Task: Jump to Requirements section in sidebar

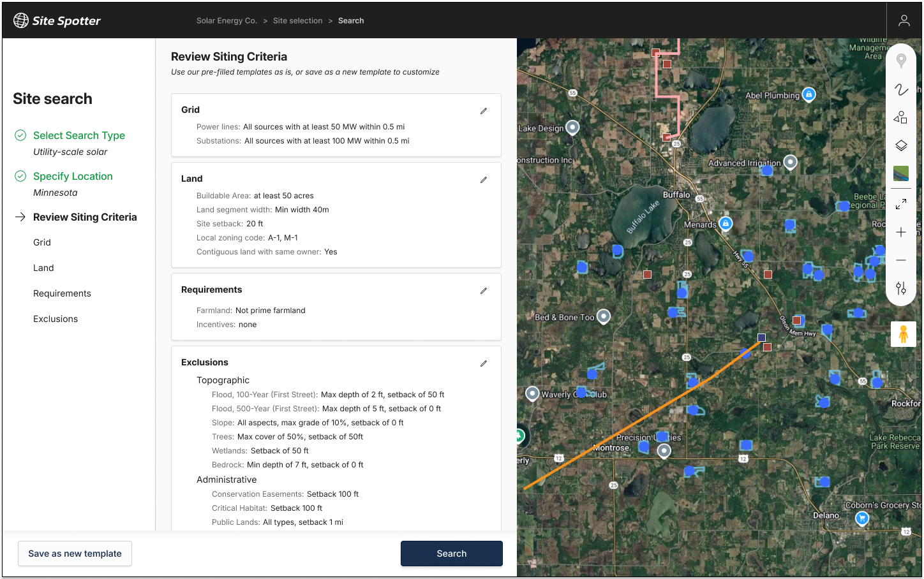Action: click(x=62, y=293)
